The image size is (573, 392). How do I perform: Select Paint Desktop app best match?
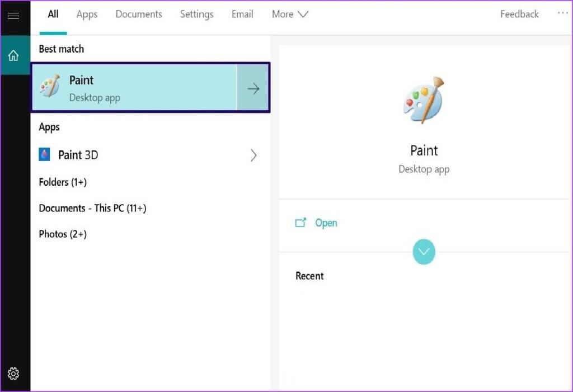134,88
